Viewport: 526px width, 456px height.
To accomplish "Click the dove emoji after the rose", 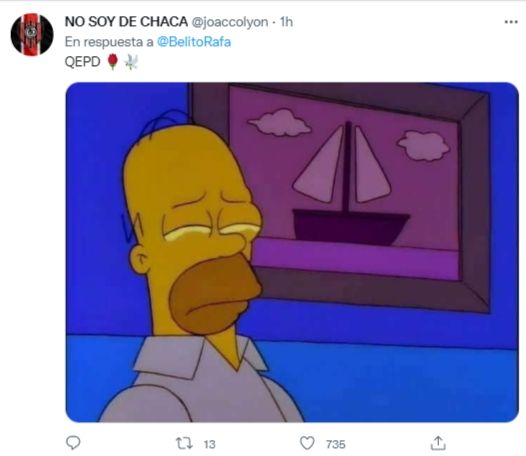I will [131, 62].
